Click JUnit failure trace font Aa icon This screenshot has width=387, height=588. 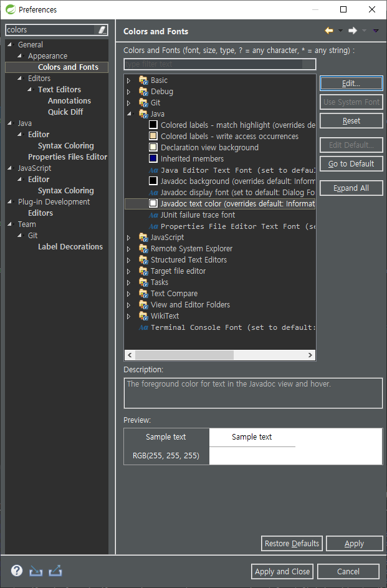click(x=153, y=215)
